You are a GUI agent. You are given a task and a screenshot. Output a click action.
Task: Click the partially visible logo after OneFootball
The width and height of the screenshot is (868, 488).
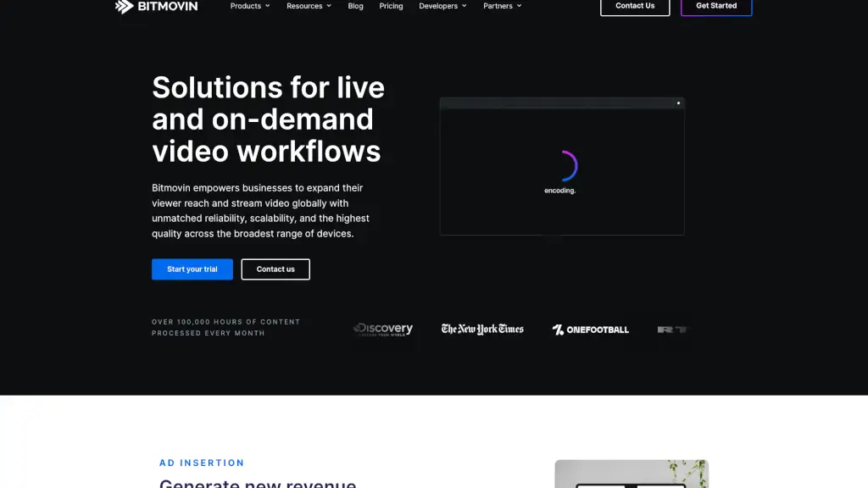(671, 330)
